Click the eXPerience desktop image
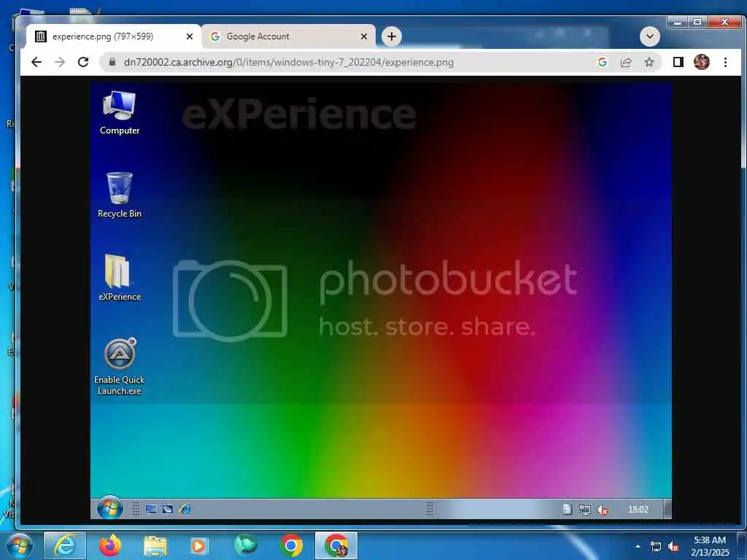Screen dimensions: 747x560 coord(381,300)
